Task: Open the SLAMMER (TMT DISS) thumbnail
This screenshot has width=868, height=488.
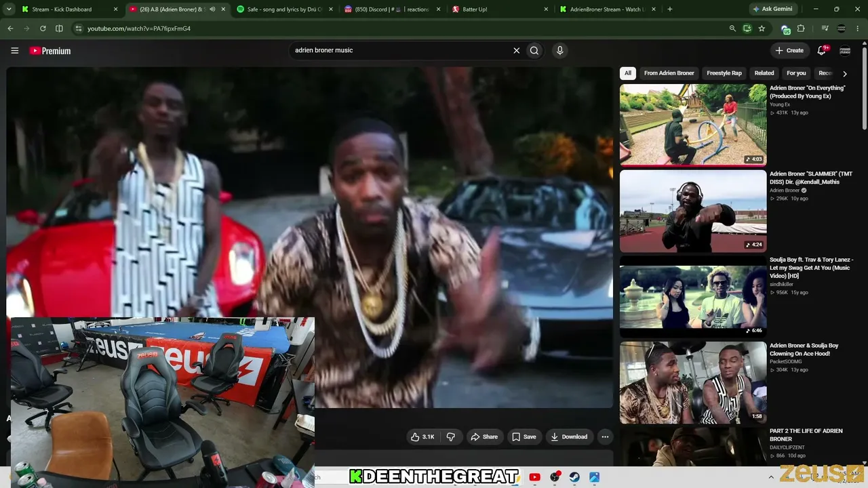Action: pos(693,211)
